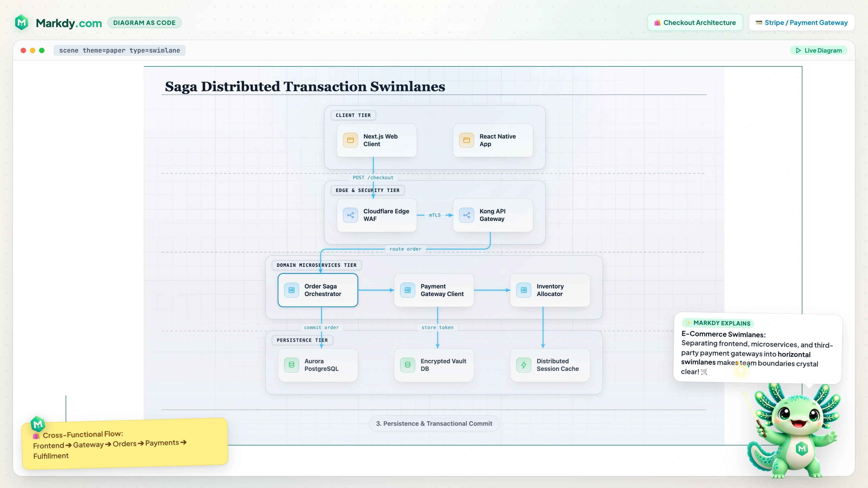Select the Cloudflare Edge WAF node

pos(377,215)
